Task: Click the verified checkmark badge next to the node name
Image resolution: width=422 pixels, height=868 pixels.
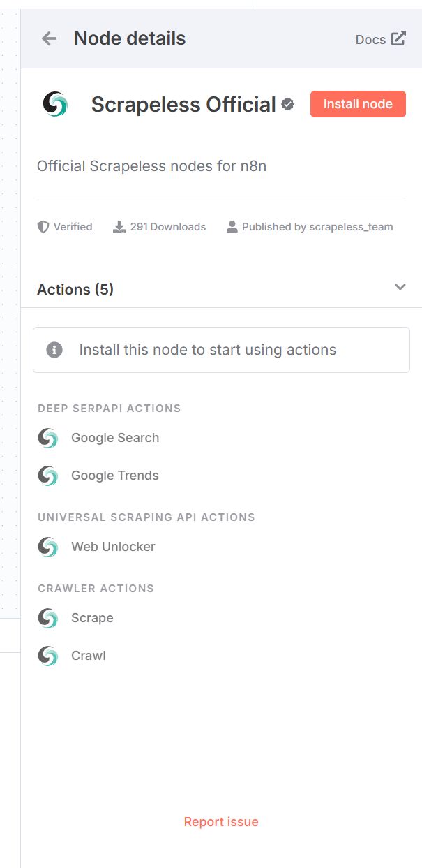Action: click(287, 104)
